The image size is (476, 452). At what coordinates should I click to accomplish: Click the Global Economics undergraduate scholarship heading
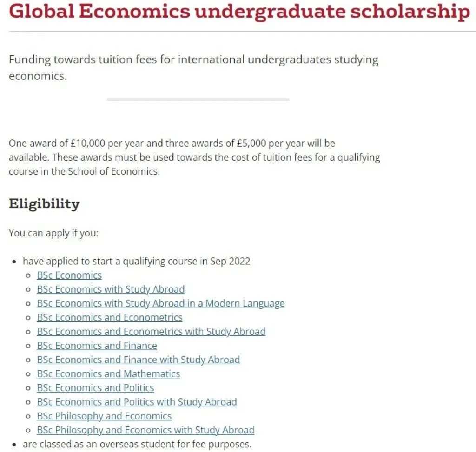coord(239,12)
